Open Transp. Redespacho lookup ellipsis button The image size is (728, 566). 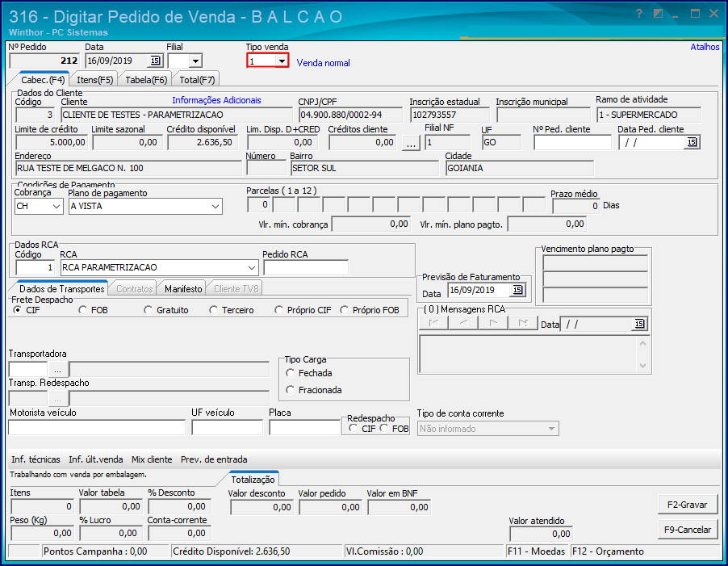[x=57, y=399]
